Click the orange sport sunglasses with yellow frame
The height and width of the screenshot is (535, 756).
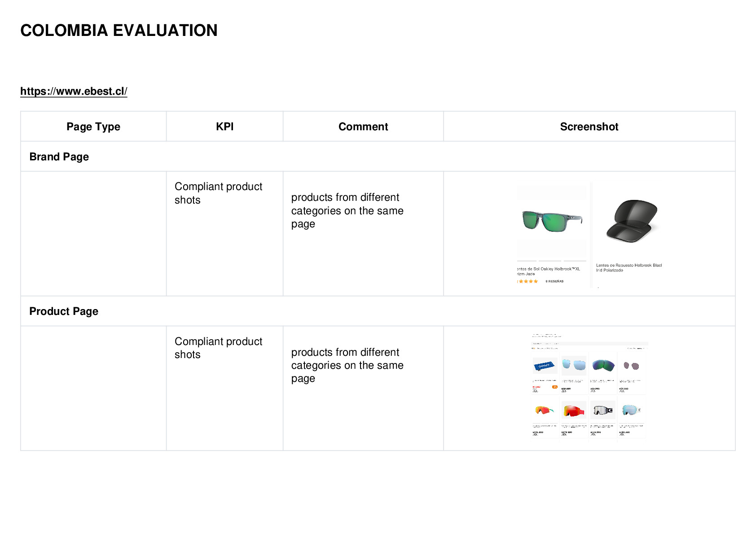point(545,410)
